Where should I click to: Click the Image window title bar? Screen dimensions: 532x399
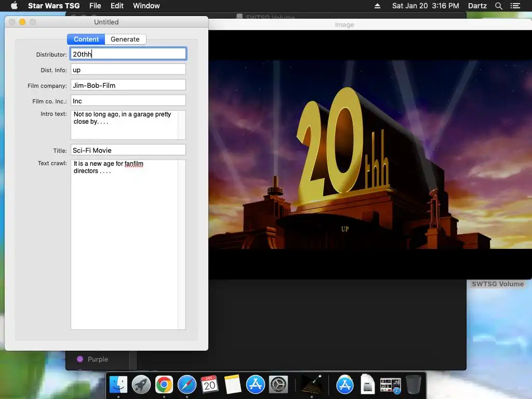(370, 25)
